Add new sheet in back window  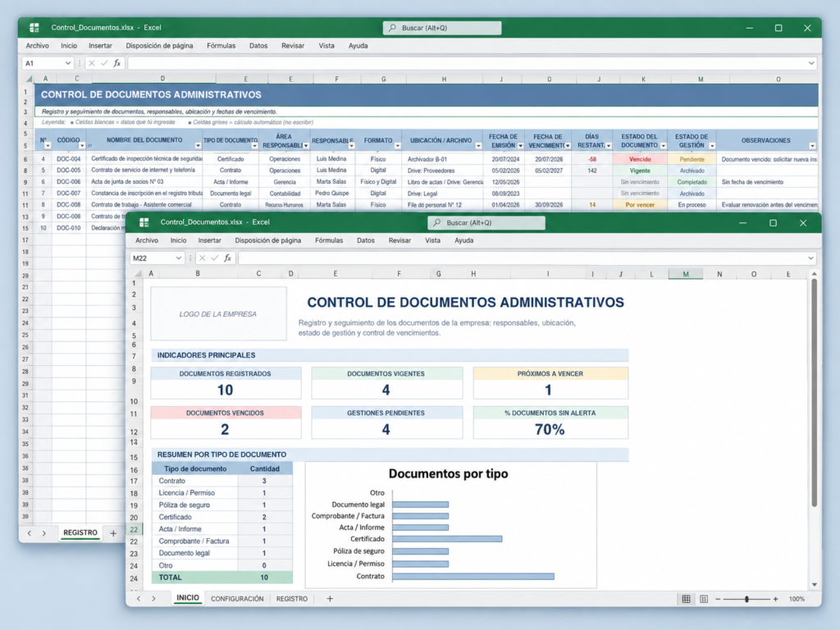(x=113, y=533)
